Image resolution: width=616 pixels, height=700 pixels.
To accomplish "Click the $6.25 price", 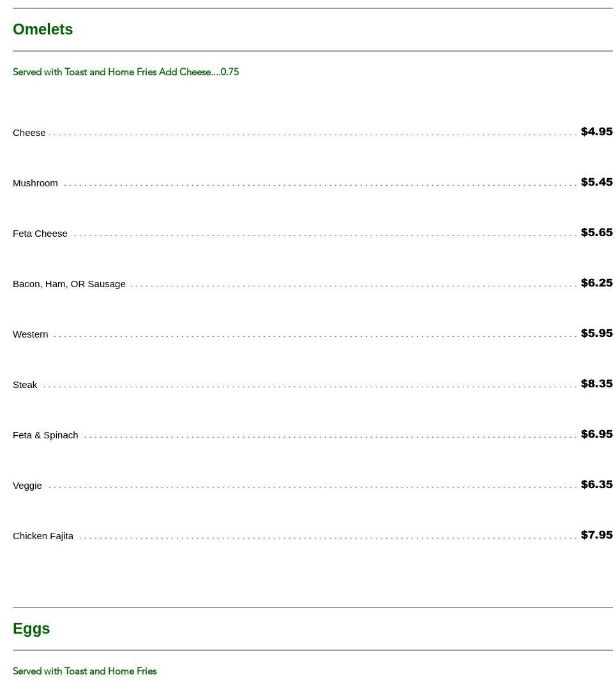I will click(596, 283).
